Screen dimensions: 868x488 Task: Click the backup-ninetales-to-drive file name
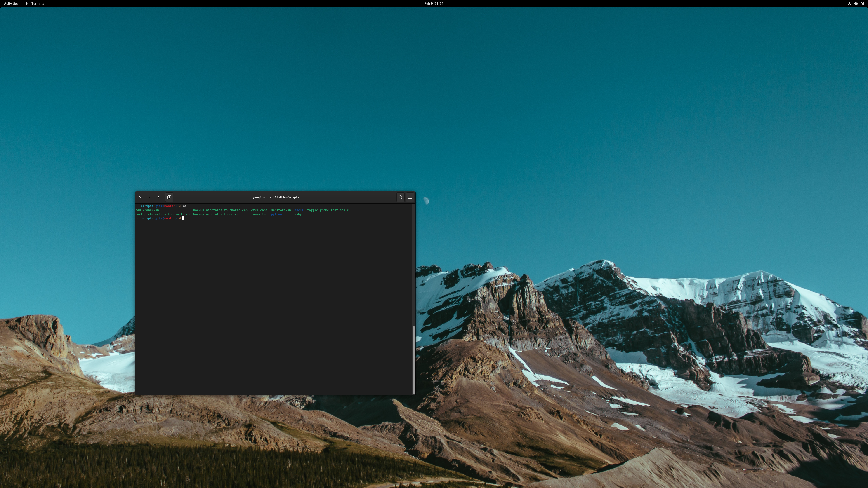pos(216,214)
